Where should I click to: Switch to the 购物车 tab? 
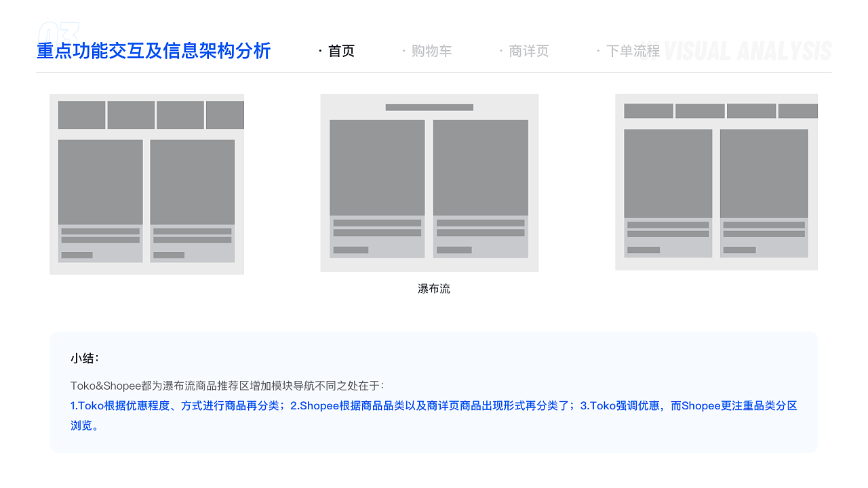(431, 51)
